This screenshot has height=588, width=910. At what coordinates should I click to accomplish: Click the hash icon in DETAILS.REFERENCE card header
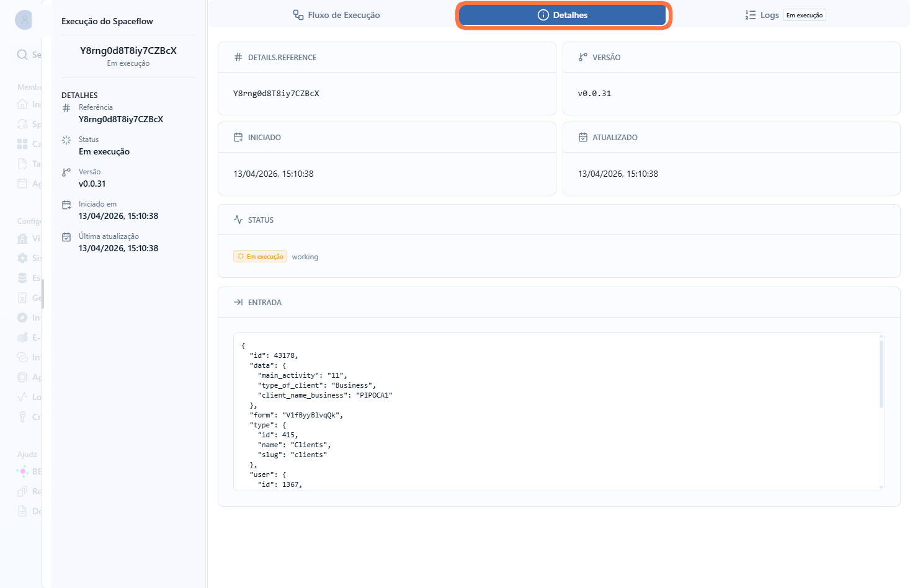[238, 57]
